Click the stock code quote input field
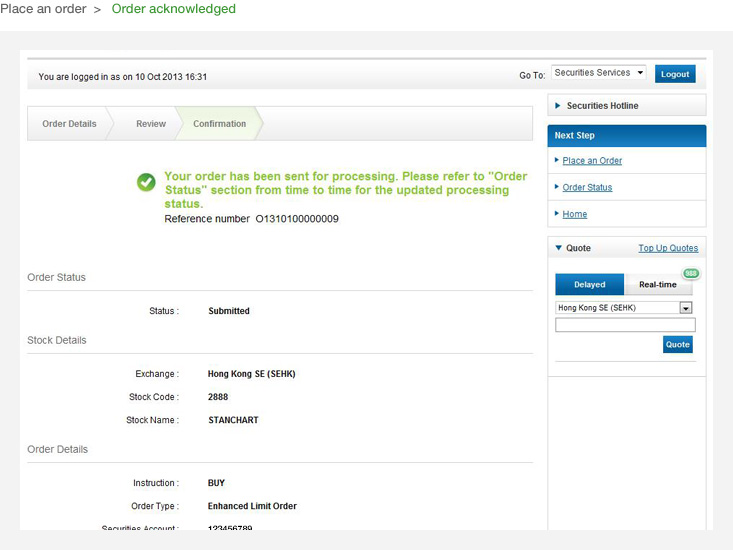Image resolution: width=733 pixels, height=550 pixels. (625, 325)
